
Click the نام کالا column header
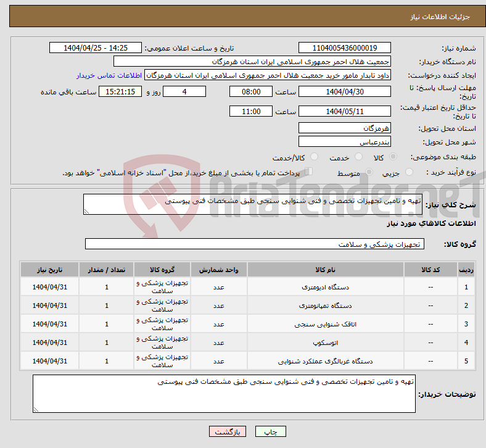[x=326, y=270]
